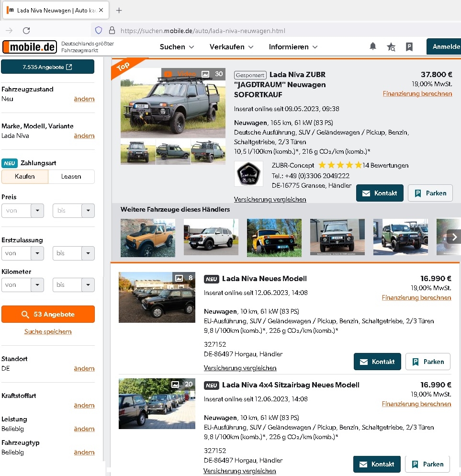461x476 pixels.
Task: Open the Lada Niva Neues Modell title
Action: (264, 279)
